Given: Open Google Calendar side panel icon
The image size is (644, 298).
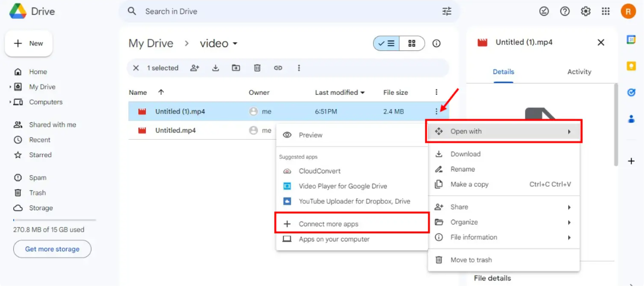Looking at the screenshot, I should point(631,40).
